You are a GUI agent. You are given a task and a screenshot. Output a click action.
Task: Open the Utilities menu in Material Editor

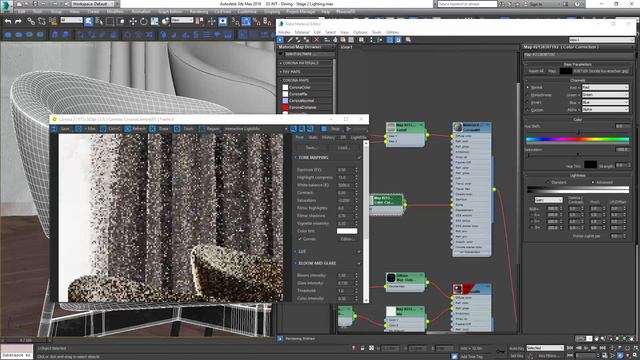pos(392,32)
